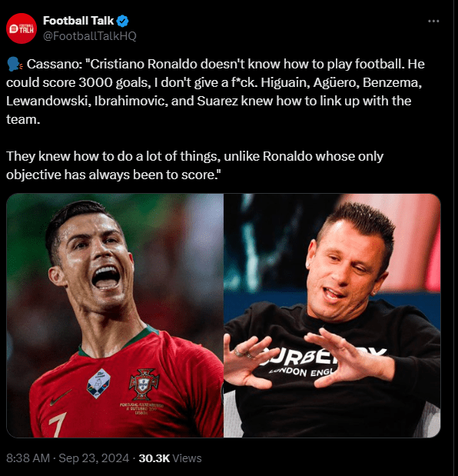The image size is (458, 476).
Task: Select the Football Talk display name
Action: coord(78,21)
